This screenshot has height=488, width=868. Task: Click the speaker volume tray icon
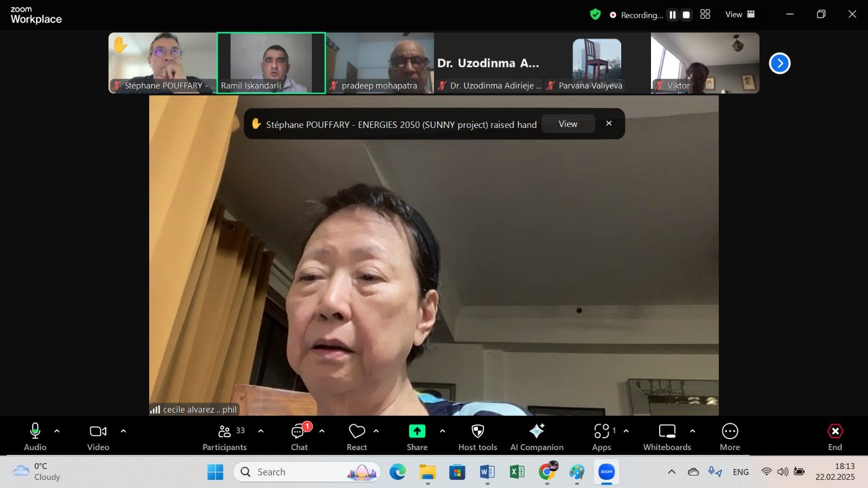[x=782, y=472]
